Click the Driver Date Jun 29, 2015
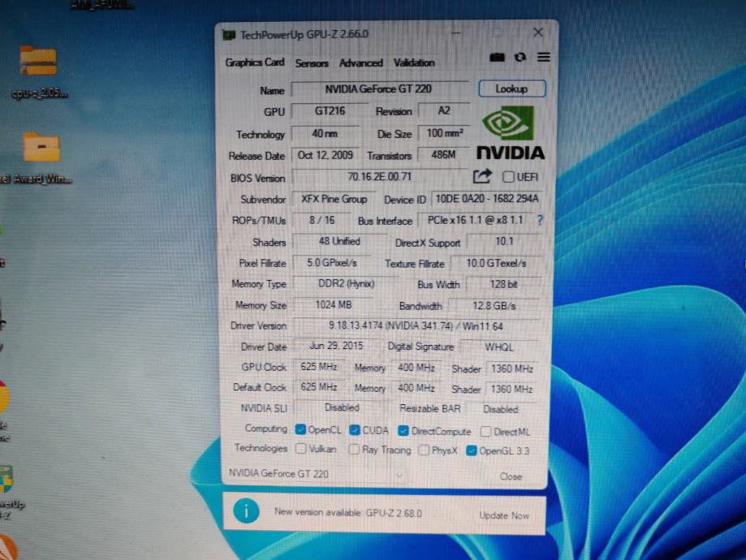Image resolution: width=746 pixels, height=560 pixels. point(336,346)
